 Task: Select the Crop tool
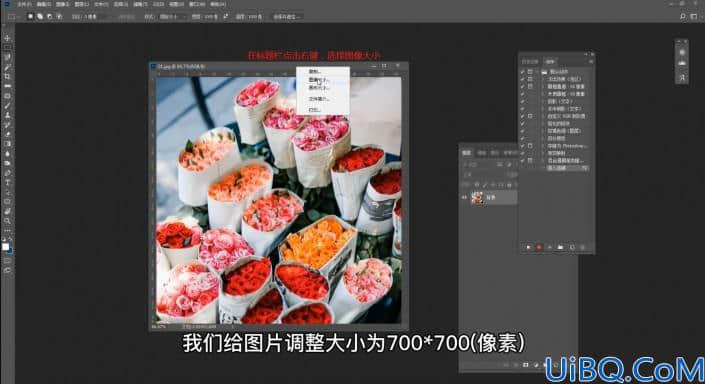pos(7,76)
